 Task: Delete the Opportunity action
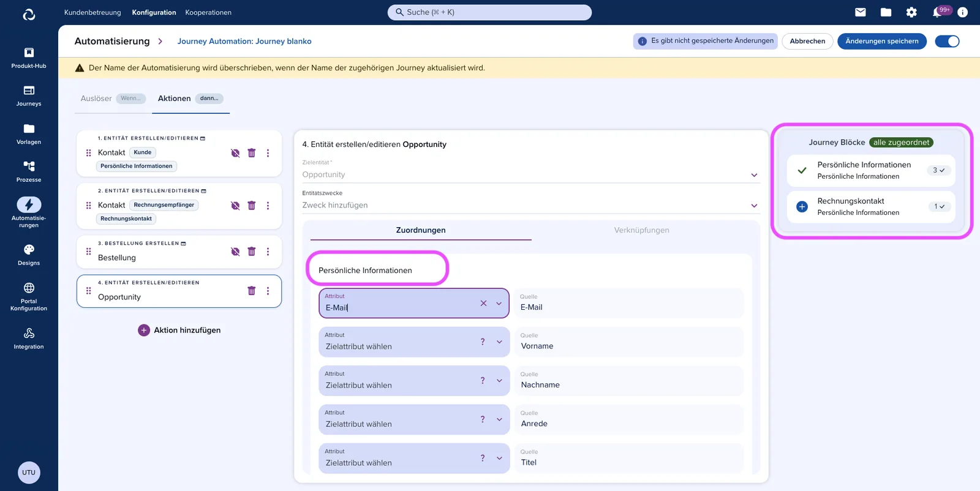tap(251, 291)
